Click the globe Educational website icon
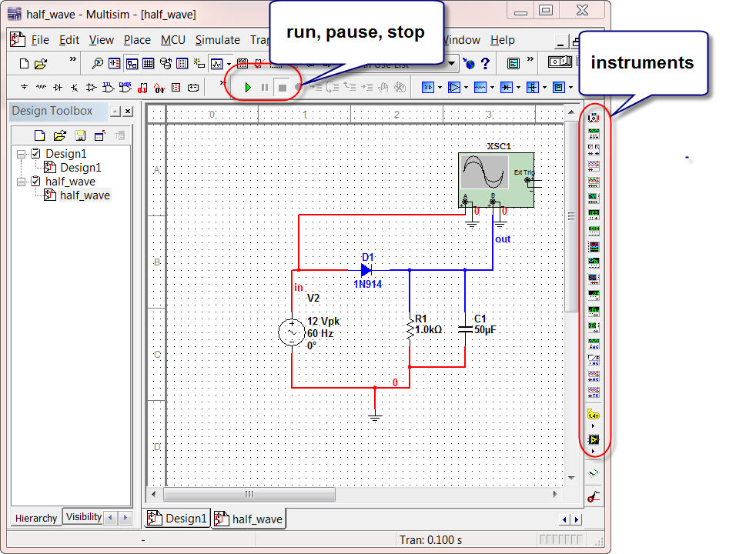 point(469,63)
